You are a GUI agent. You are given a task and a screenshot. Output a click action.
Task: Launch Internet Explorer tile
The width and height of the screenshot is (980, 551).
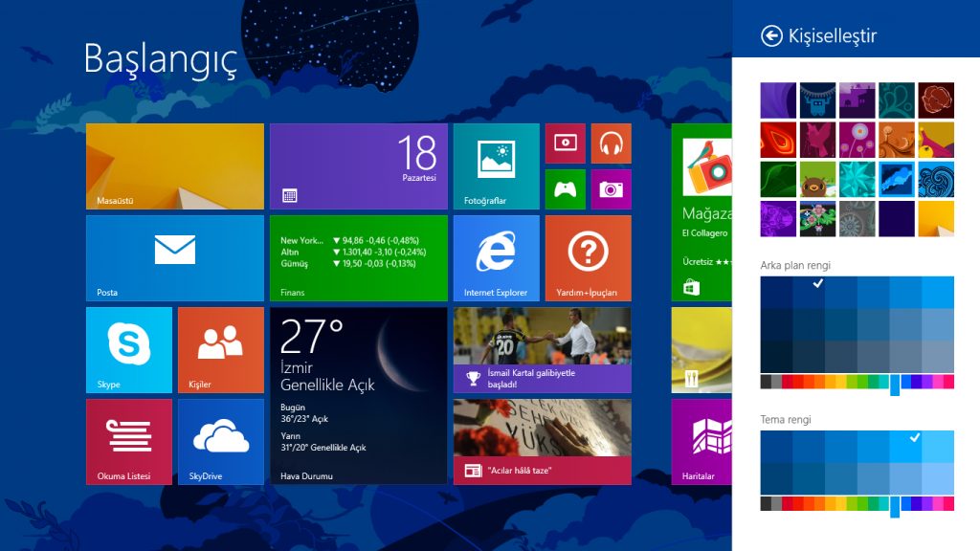497,258
